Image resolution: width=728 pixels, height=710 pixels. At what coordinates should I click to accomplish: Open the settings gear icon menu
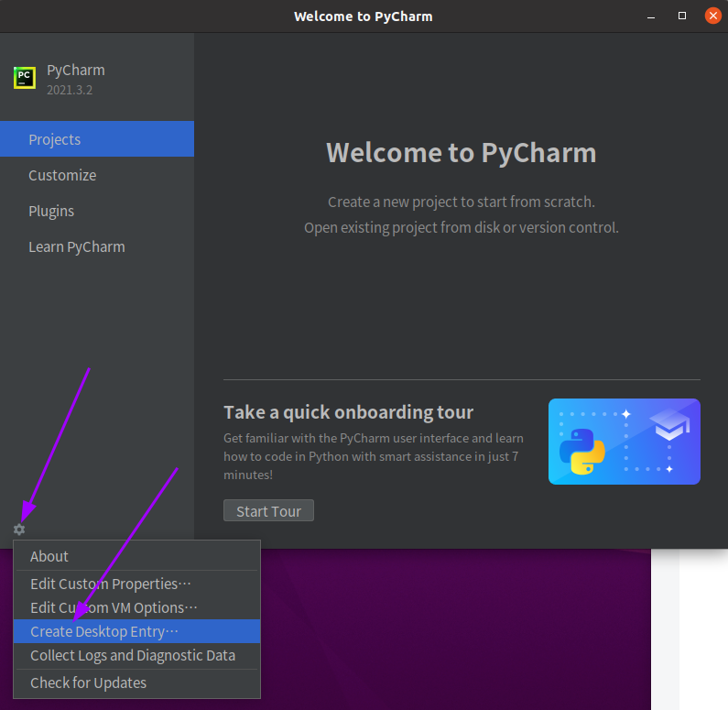[19, 529]
